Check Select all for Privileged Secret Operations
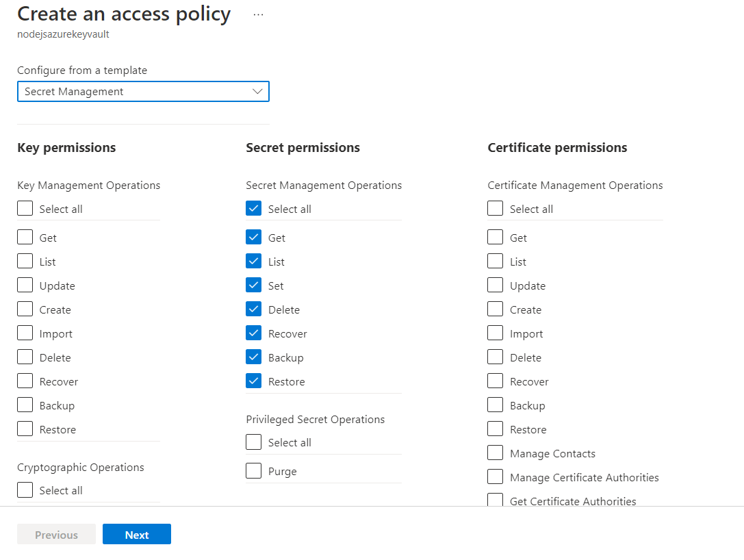Viewport: 744px width, 560px height. [254, 442]
